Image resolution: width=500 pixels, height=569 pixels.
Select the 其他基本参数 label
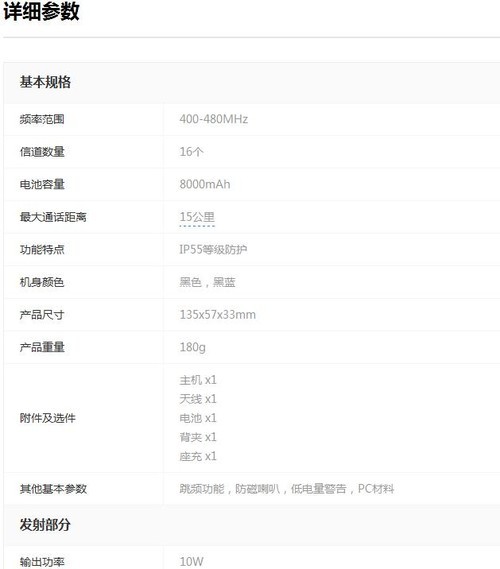click(53, 489)
